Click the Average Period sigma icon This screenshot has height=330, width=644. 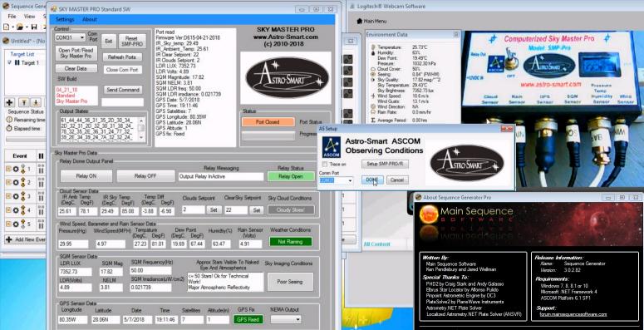click(x=372, y=121)
